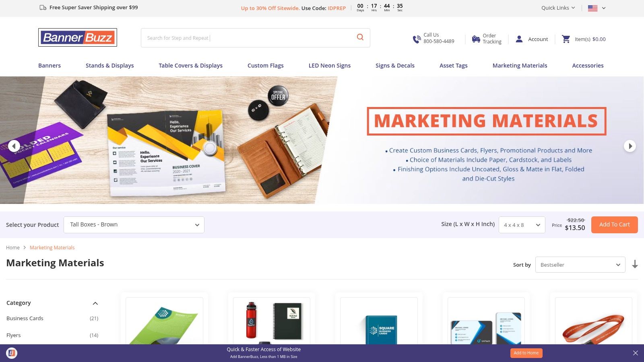
Task: Click the countdown timer
Action: (x=380, y=8)
